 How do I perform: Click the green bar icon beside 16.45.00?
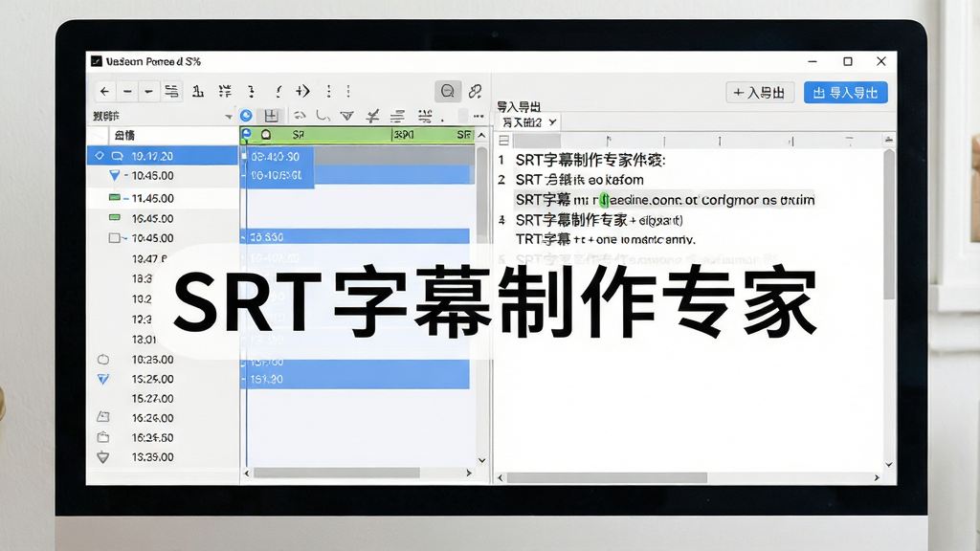click(115, 217)
